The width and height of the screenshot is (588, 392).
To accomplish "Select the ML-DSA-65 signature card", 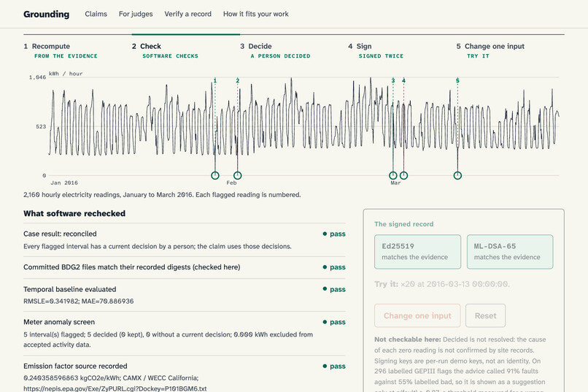I will point(510,252).
